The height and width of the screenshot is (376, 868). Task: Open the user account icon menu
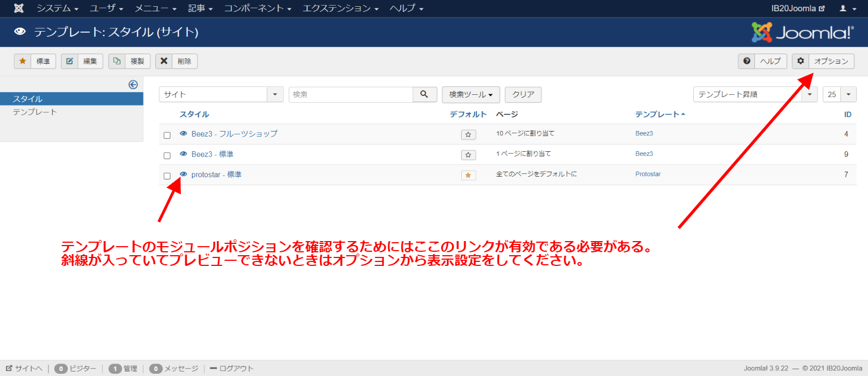845,8
